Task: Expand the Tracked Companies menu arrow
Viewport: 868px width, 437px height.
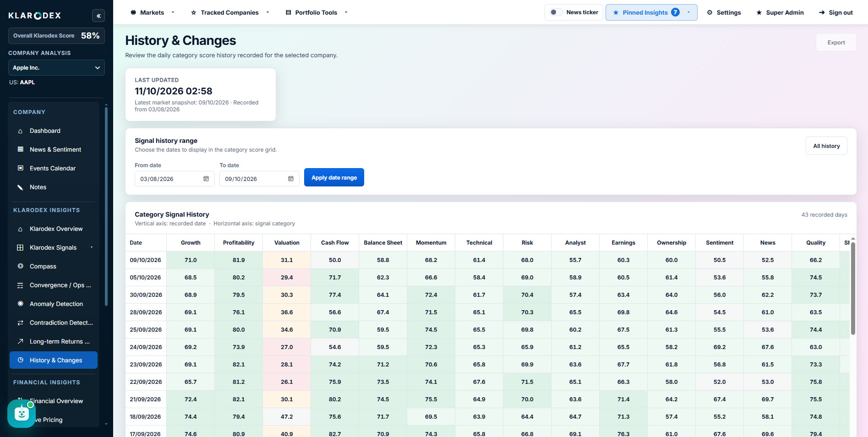Action: pyautogui.click(x=267, y=12)
